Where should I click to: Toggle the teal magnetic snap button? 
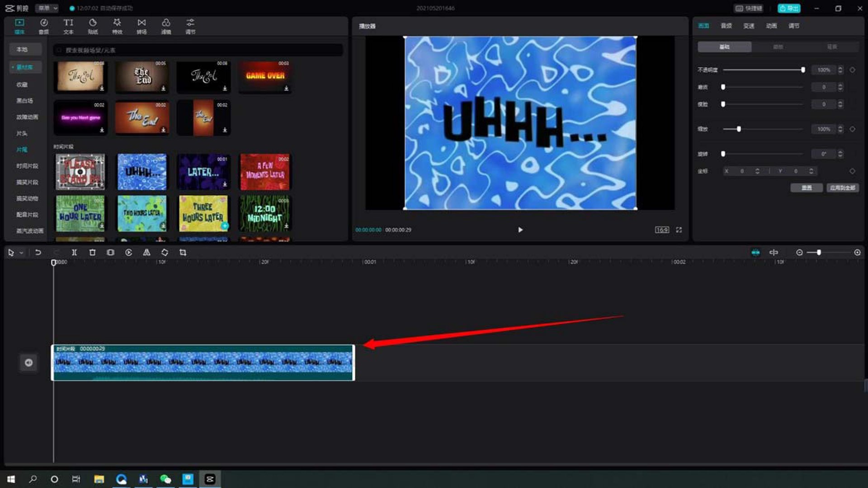tap(755, 253)
